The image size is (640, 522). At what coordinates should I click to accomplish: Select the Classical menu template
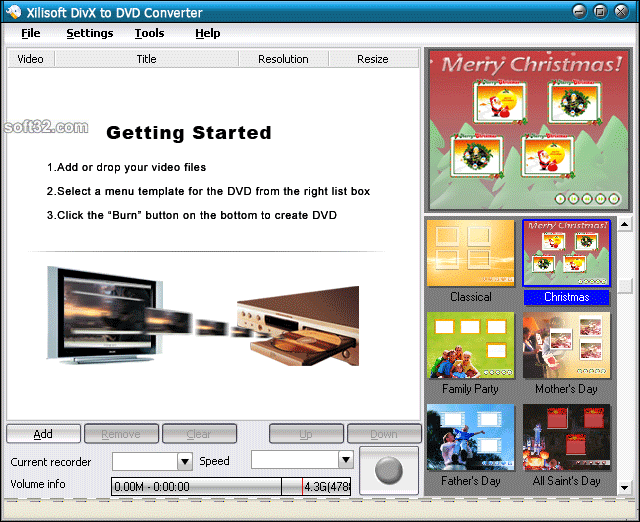click(x=471, y=253)
